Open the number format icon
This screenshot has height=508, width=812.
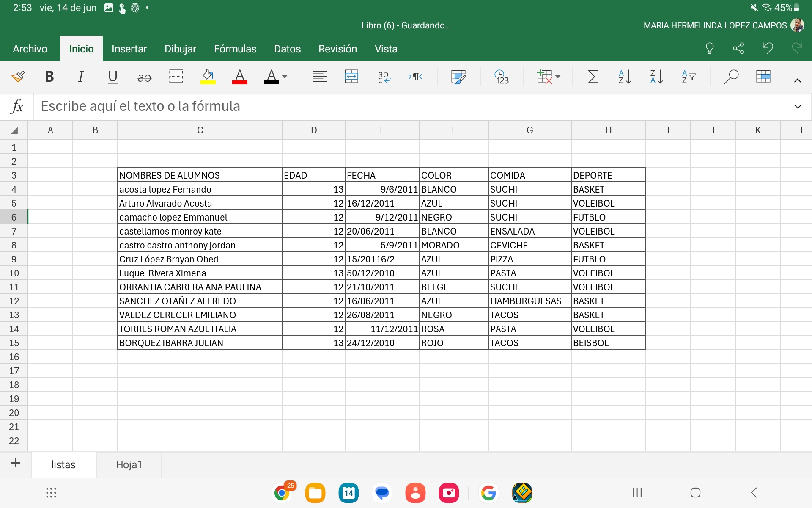tap(502, 77)
